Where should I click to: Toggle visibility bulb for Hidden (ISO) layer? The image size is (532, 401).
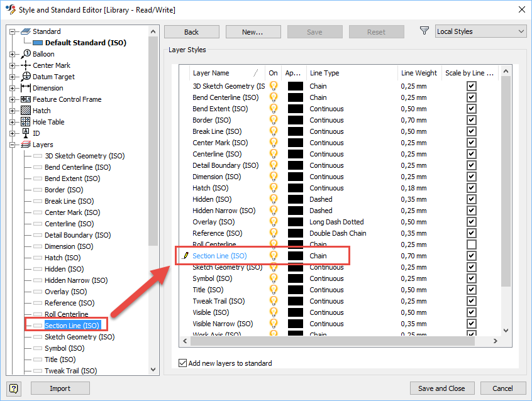(273, 199)
